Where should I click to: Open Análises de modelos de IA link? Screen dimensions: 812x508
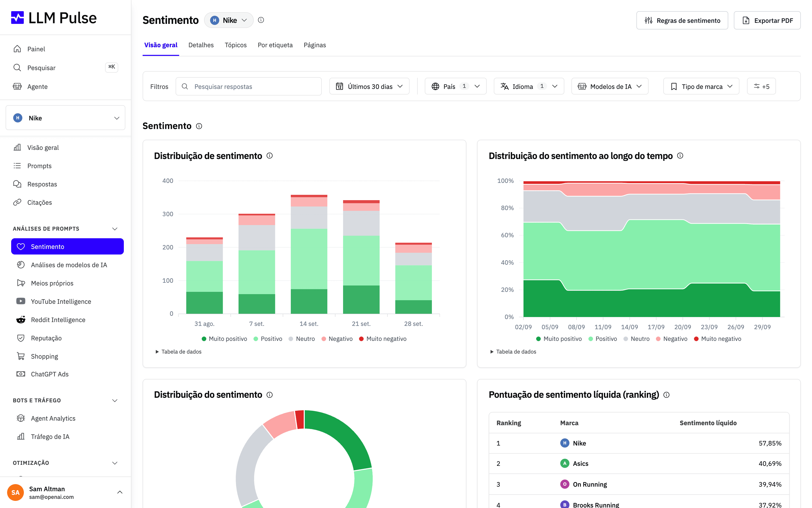69,265
